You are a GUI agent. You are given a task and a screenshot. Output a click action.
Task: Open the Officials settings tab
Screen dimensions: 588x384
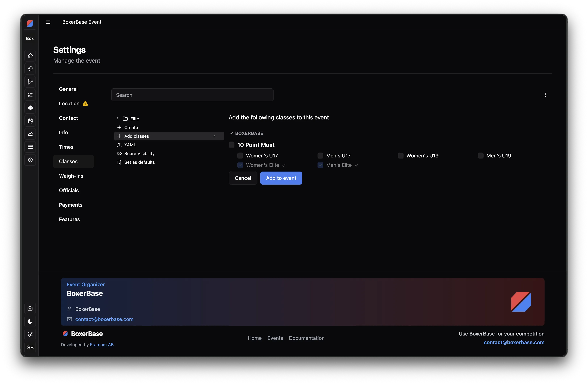[x=73, y=190]
